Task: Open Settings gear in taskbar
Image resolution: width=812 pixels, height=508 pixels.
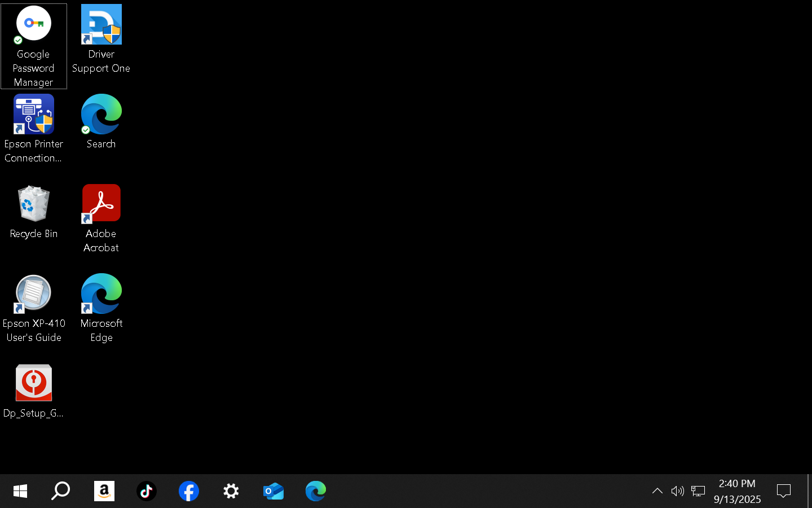Action: click(231, 491)
